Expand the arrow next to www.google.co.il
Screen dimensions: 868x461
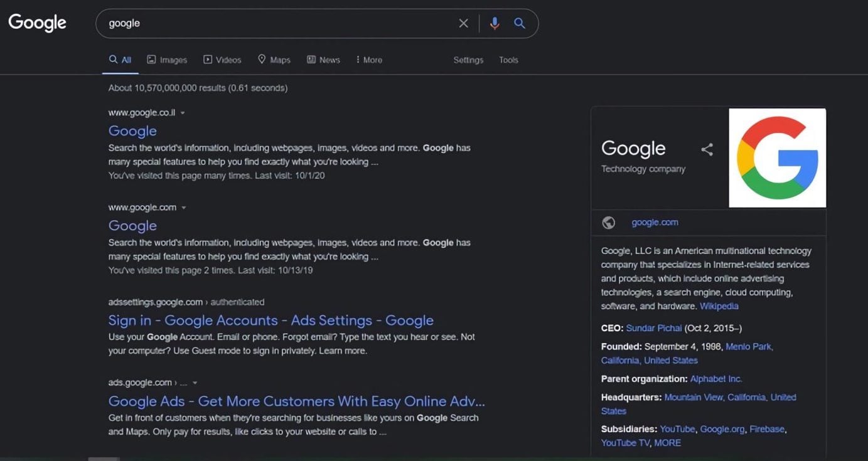[x=183, y=113]
